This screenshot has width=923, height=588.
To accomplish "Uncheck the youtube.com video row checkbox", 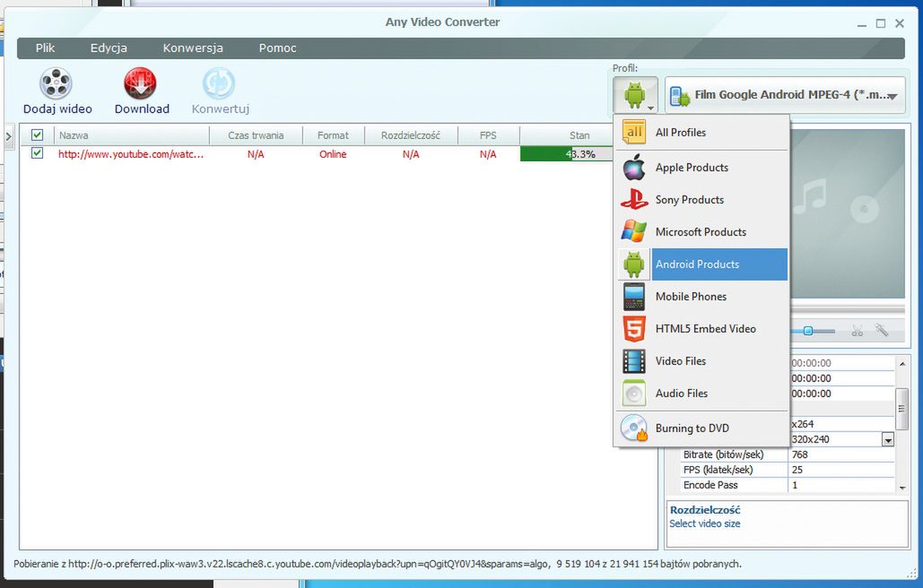I will 37,153.
